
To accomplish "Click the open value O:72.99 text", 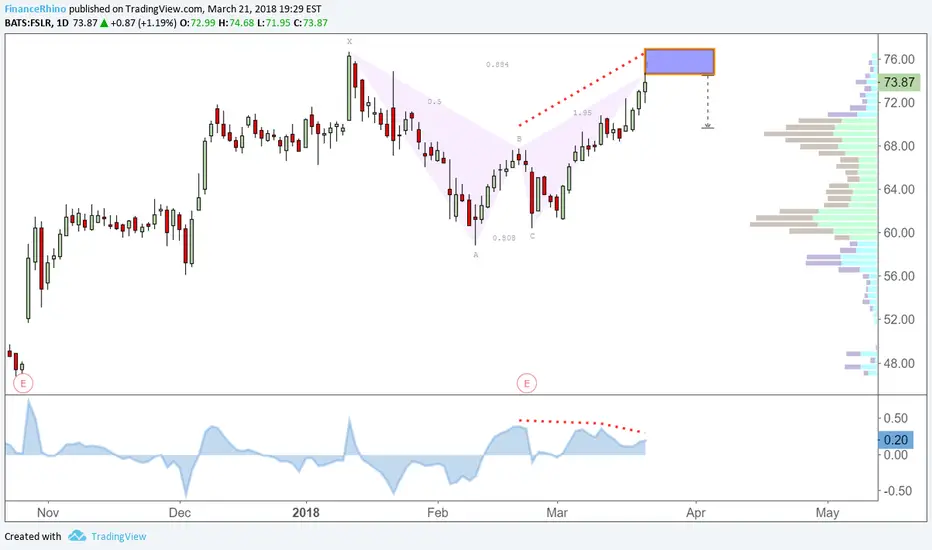I will [x=197, y=23].
